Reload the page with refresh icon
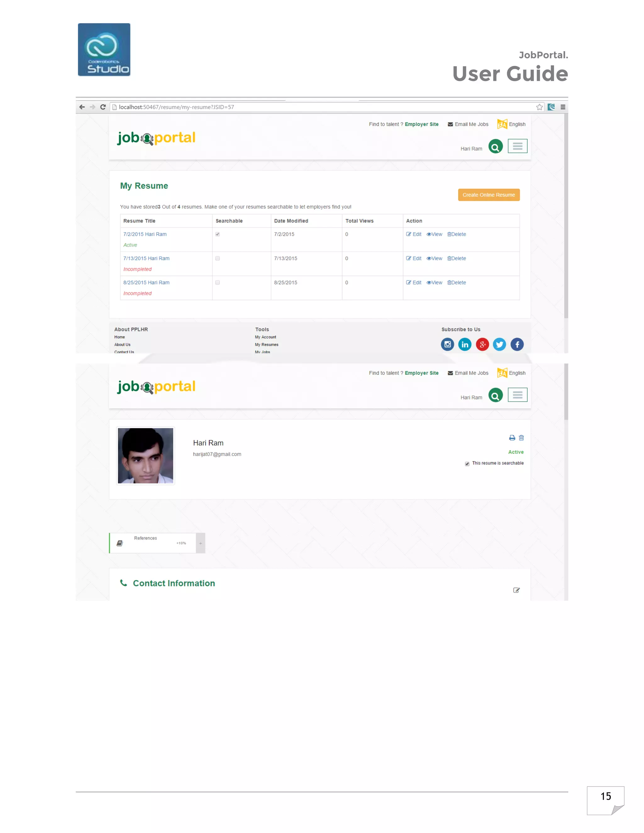644x833 pixels. pyautogui.click(x=103, y=107)
